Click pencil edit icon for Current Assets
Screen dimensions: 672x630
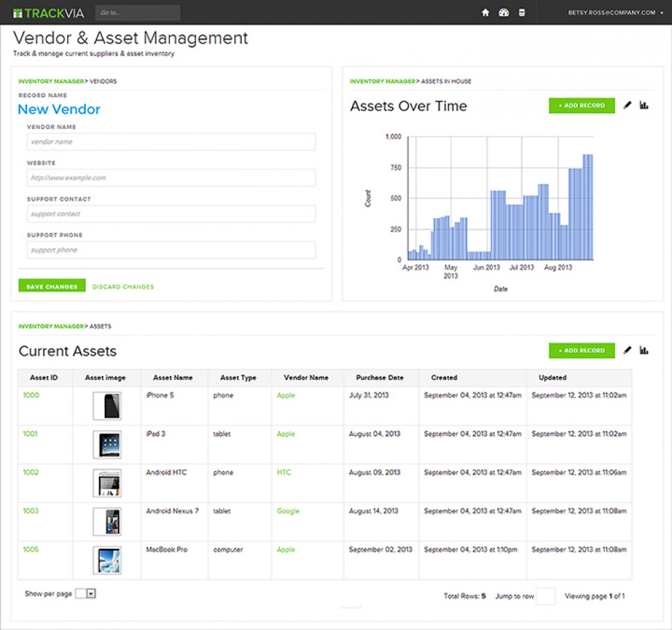pos(628,351)
